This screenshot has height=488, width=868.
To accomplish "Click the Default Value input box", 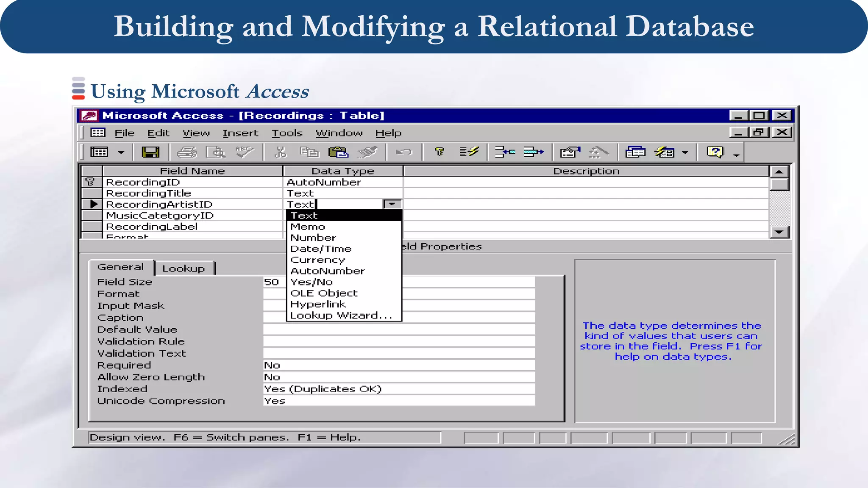I will [399, 330].
